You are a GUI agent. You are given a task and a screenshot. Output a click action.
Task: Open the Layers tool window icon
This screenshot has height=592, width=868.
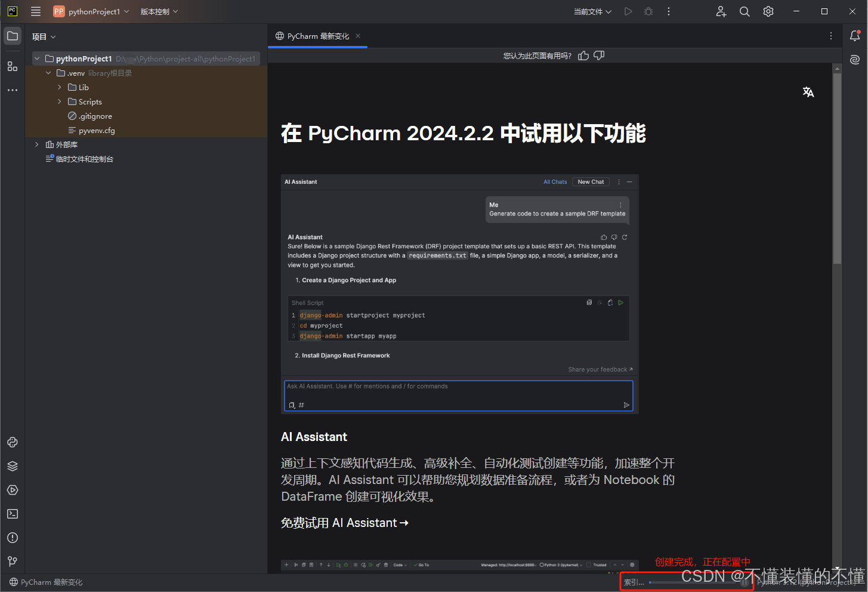pos(13,466)
